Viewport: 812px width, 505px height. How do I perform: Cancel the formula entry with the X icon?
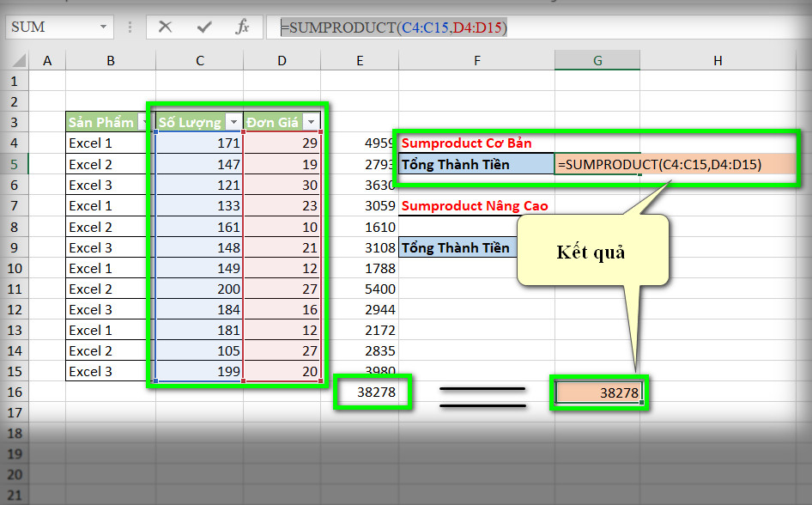pyautogui.click(x=165, y=27)
